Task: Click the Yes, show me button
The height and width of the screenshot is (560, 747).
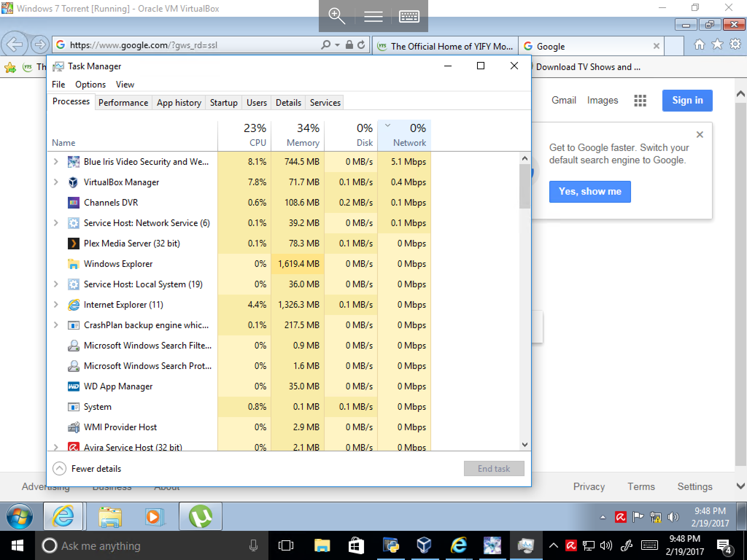Action: point(589,191)
